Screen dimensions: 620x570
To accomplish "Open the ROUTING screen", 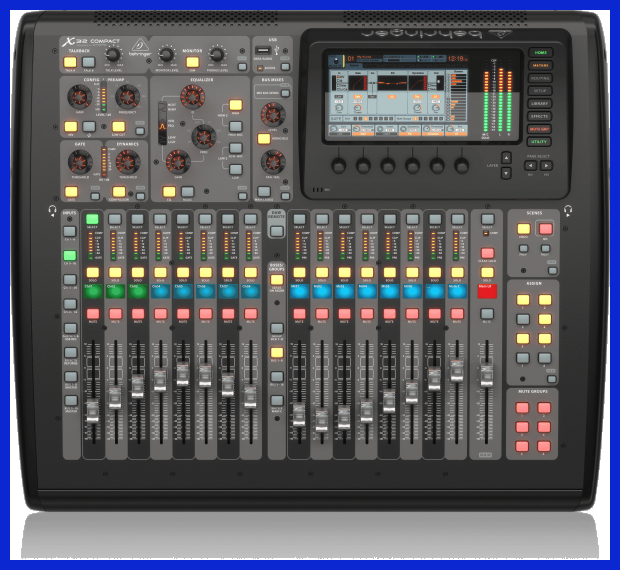I will pyautogui.click(x=540, y=78).
